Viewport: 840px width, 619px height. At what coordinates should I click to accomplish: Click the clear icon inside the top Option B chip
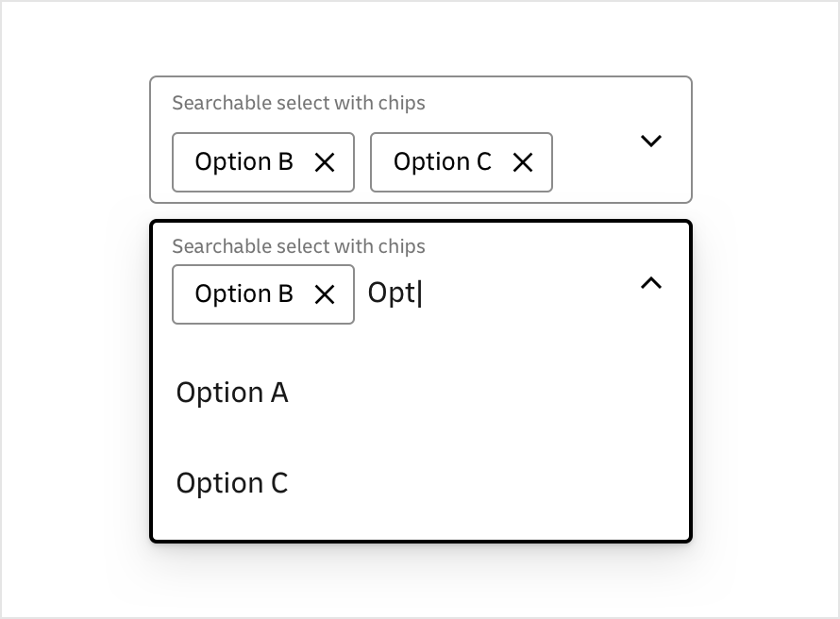click(x=325, y=162)
